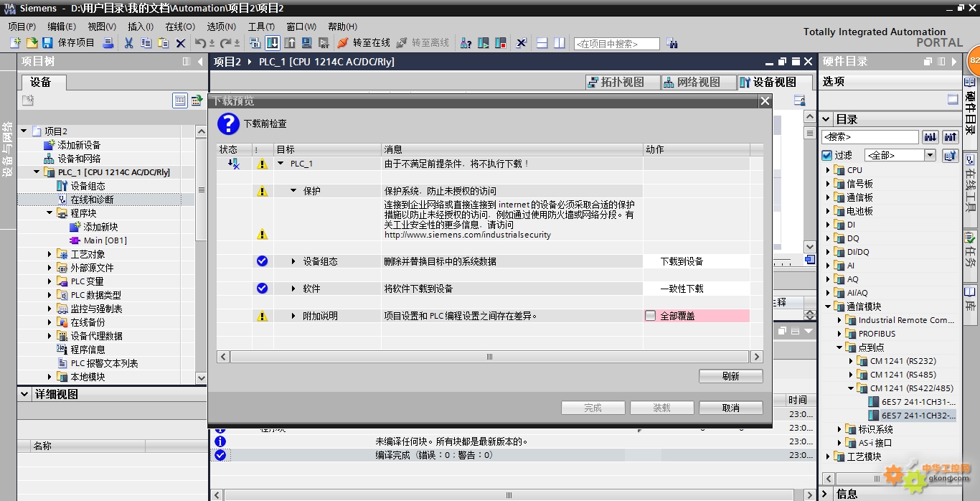Click the project search binoculars icon
The width and height of the screenshot is (980, 501).
point(672,43)
